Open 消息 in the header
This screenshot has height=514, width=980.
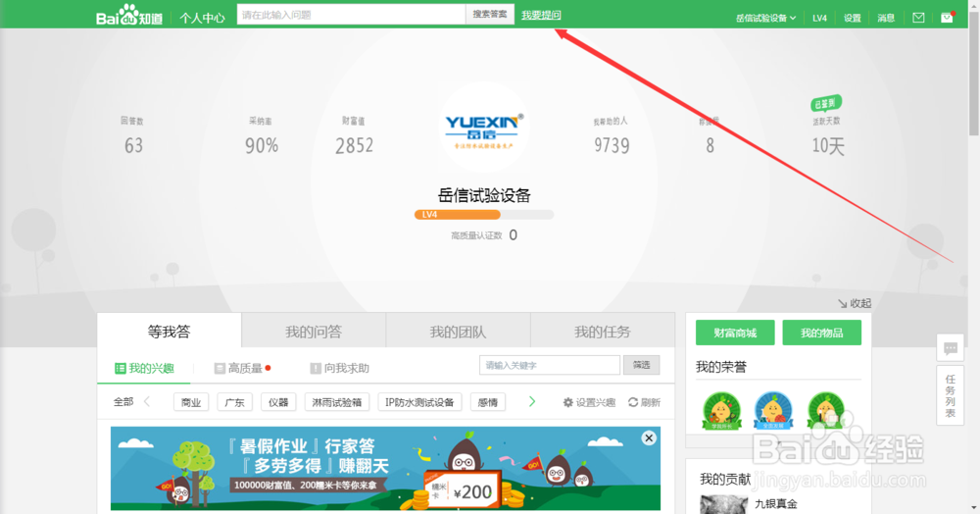[886, 18]
